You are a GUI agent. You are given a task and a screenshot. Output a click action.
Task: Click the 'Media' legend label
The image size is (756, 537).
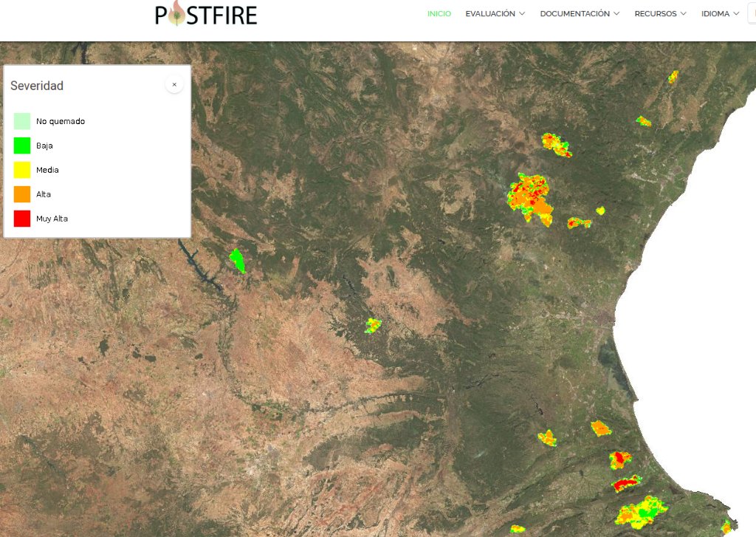click(47, 170)
